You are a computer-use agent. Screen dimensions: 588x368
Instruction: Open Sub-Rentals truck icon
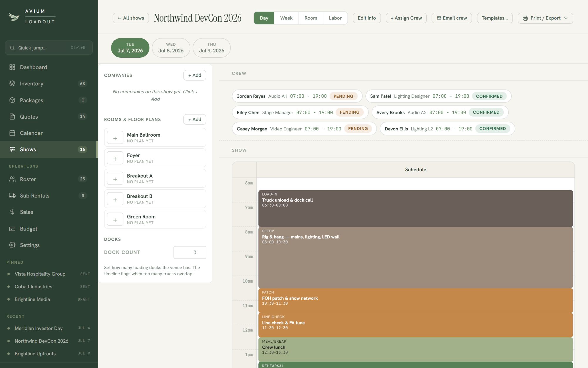(12, 195)
